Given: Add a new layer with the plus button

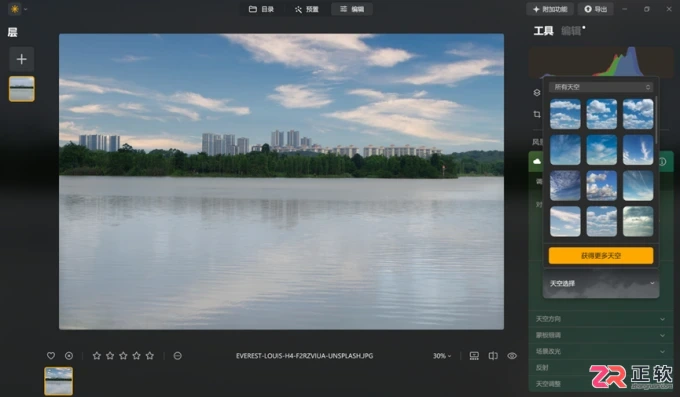Looking at the screenshot, I should coord(22,59).
